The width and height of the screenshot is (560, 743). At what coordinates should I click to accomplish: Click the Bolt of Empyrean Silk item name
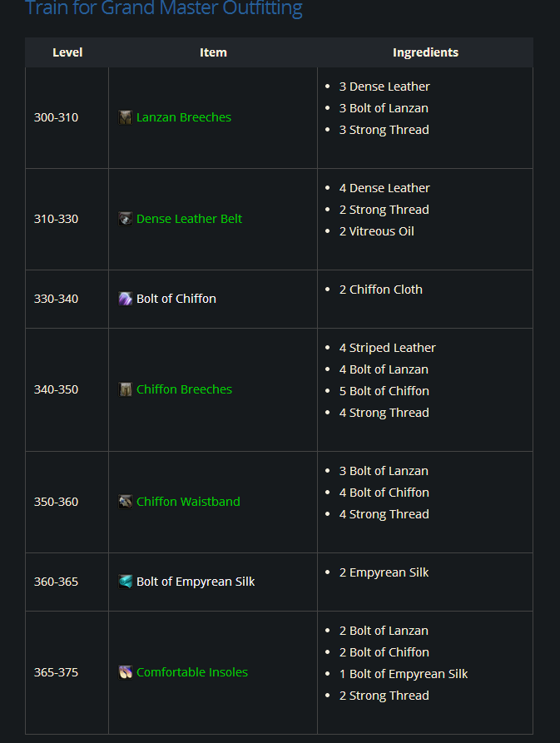196,582
